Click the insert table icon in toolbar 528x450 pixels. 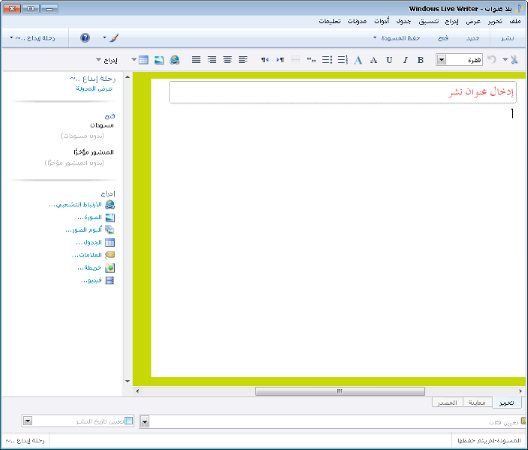(x=143, y=60)
